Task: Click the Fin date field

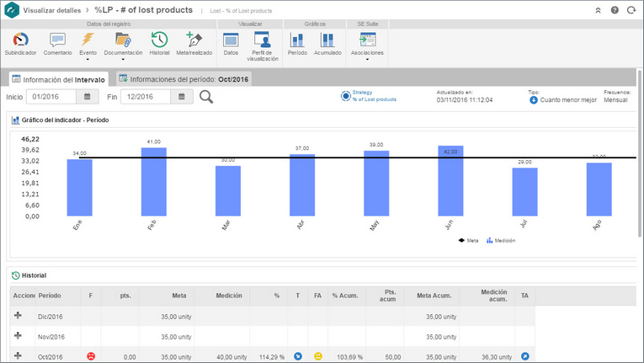Action: coord(146,97)
